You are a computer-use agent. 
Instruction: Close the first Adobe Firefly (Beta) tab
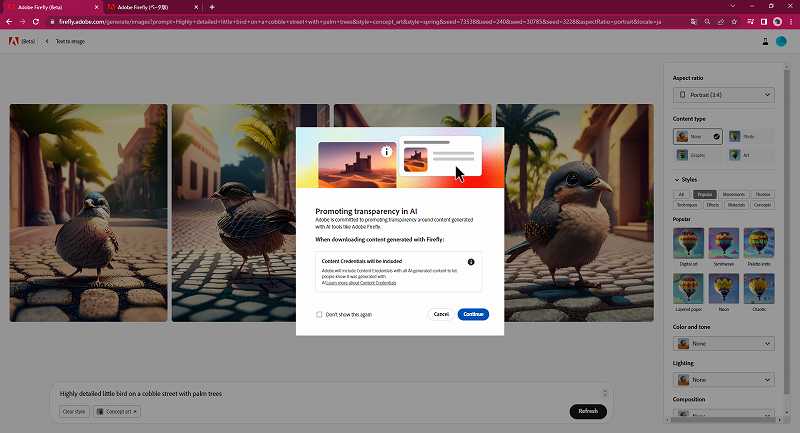click(96, 7)
